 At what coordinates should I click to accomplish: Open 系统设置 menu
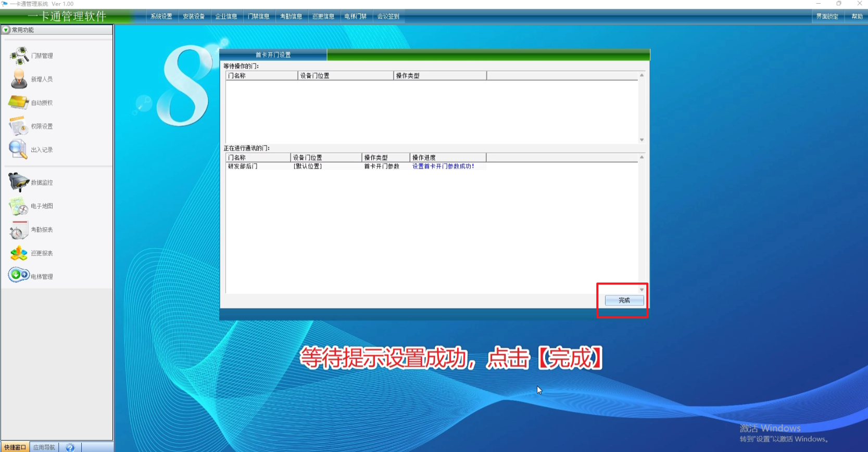click(x=161, y=16)
